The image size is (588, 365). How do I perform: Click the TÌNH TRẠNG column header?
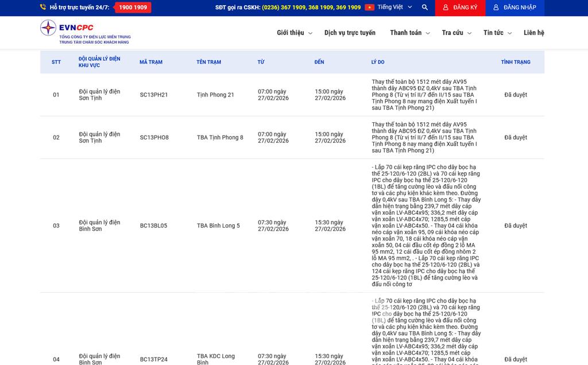tap(515, 62)
